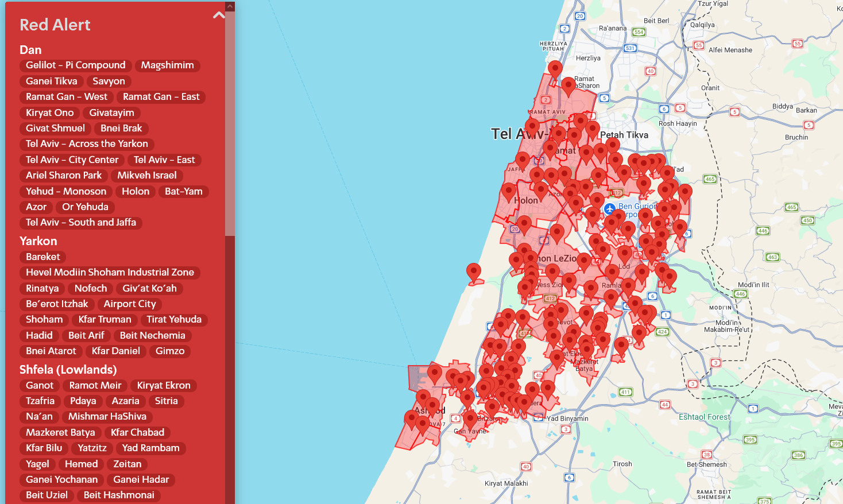The image size is (843, 504).
Task: Click Tel Aviv - Across the Yarkon tag
Action: click(87, 144)
